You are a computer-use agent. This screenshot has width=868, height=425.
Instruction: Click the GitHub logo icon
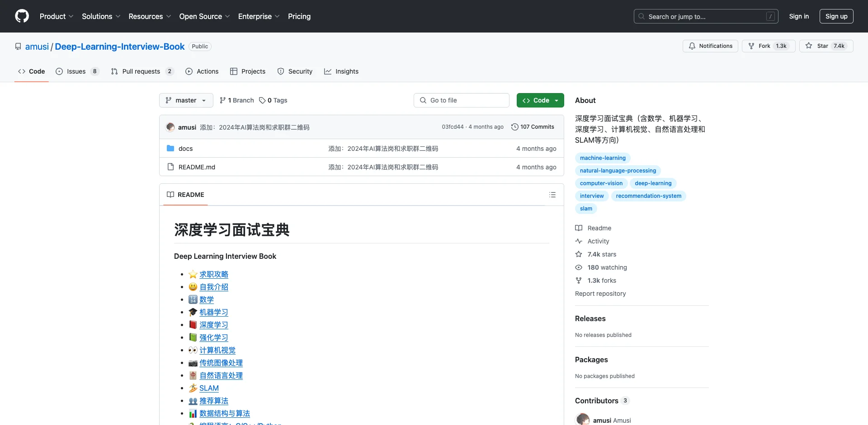coord(22,16)
